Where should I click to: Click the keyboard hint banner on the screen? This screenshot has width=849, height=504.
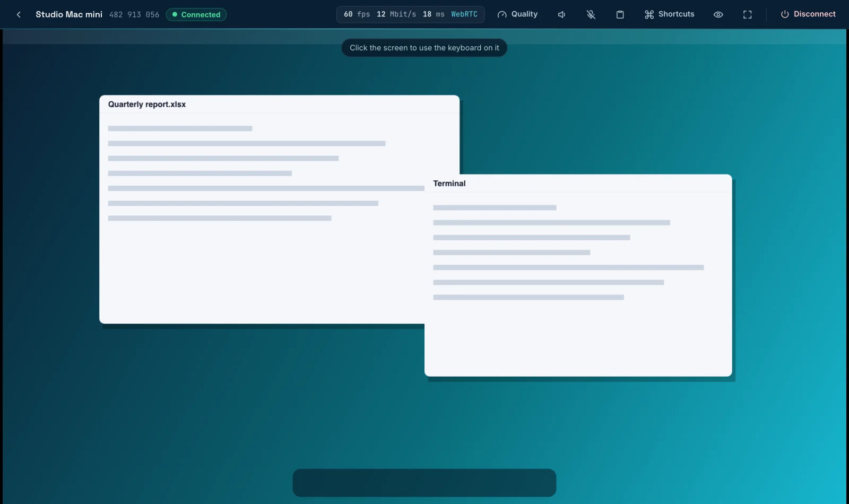[424, 48]
